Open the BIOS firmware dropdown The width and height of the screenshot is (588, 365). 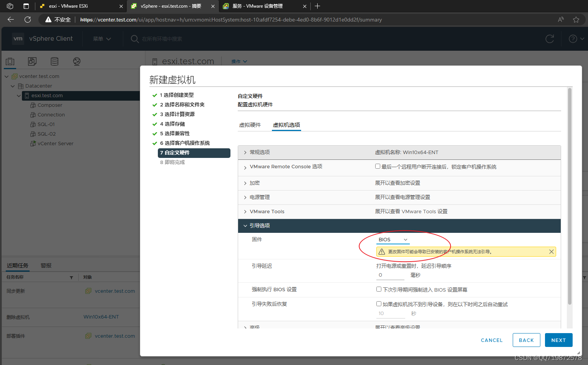tap(393, 240)
